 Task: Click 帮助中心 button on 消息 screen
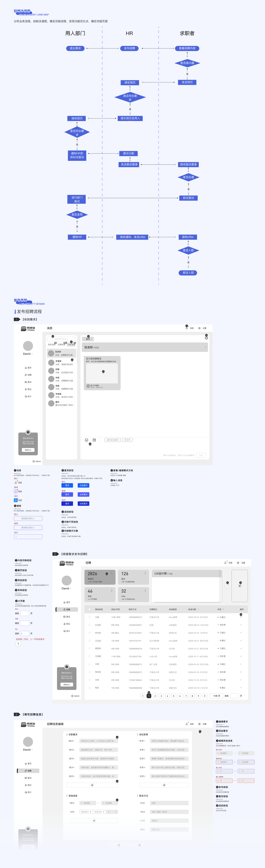[28, 450]
